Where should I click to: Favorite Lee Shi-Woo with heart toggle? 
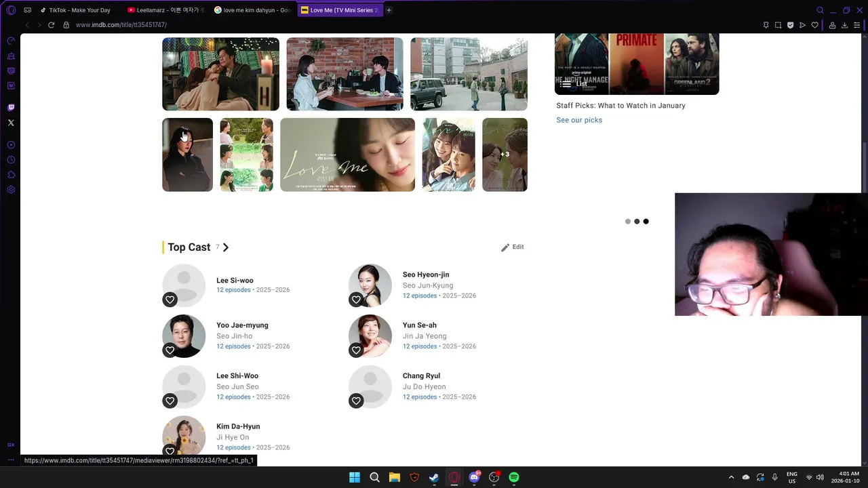coord(170,401)
